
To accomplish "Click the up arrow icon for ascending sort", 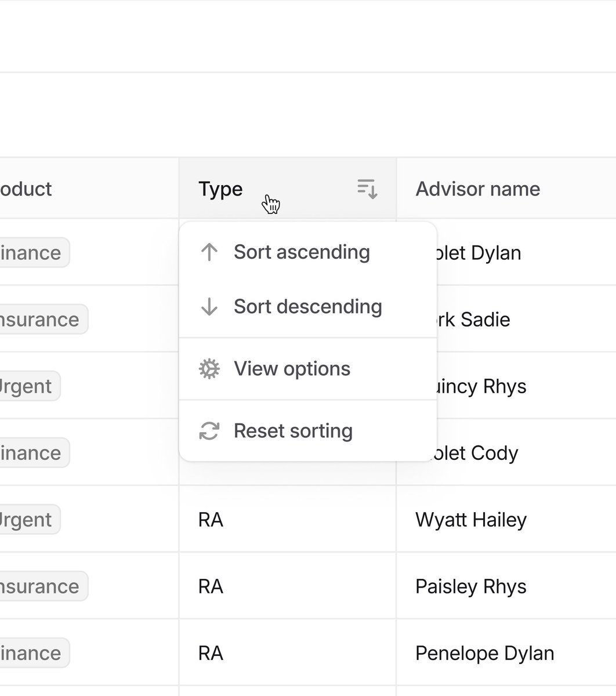I will tap(209, 252).
